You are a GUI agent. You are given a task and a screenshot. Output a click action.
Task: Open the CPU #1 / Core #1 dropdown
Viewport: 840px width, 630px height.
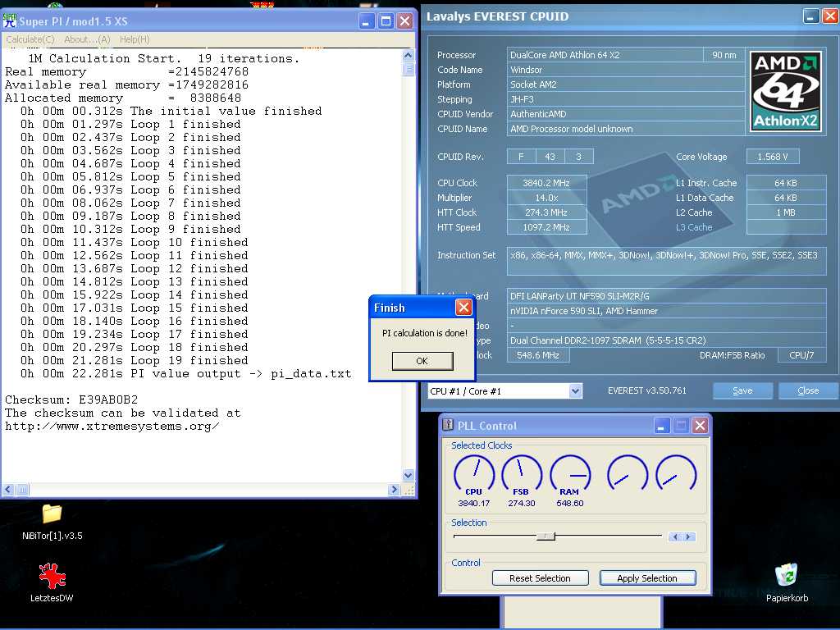504,391
